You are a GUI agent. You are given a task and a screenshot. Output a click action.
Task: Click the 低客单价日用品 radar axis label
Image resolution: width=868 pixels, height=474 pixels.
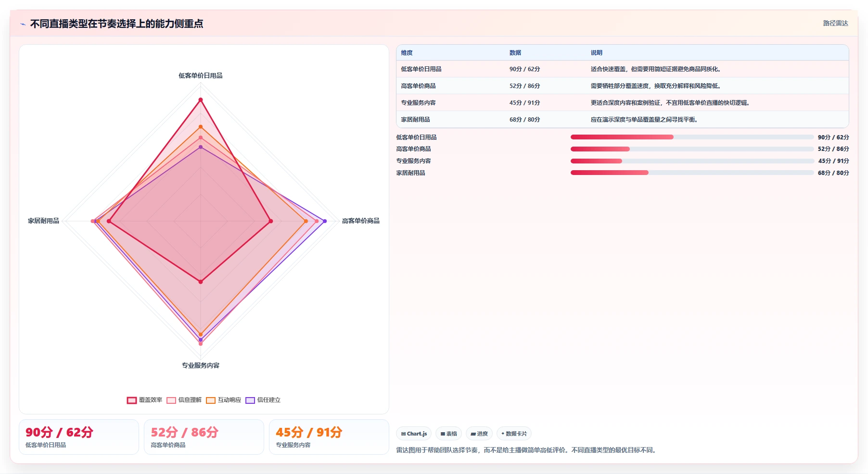pyautogui.click(x=201, y=75)
